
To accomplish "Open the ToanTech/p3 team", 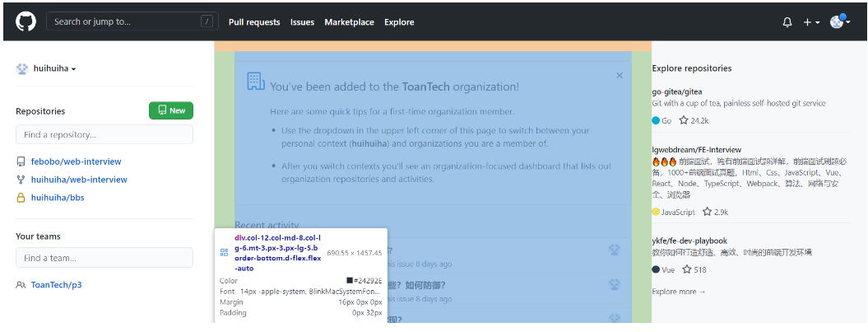I will [x=57, y=285].
